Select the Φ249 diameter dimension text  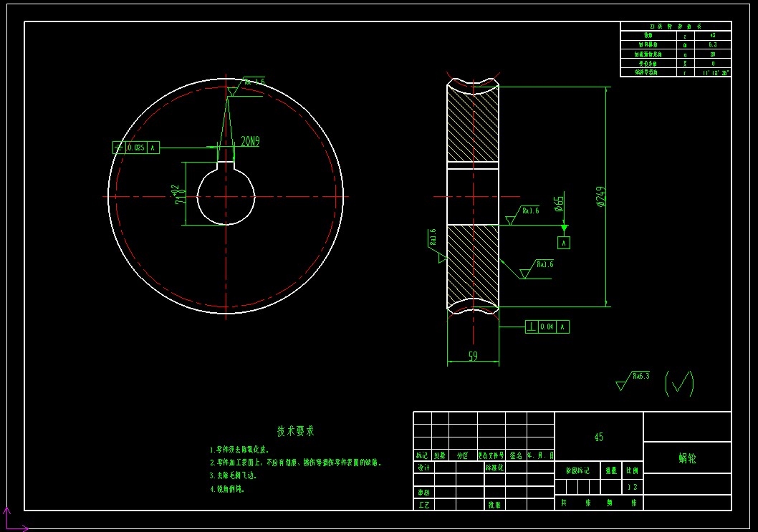601,197
